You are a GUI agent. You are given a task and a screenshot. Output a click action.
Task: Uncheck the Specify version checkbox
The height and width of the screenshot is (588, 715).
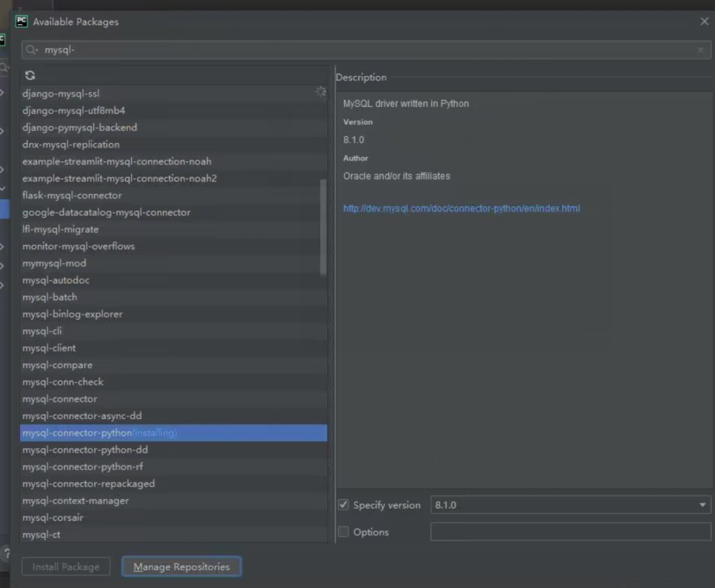pyautogui.click(x=343, y=505)
